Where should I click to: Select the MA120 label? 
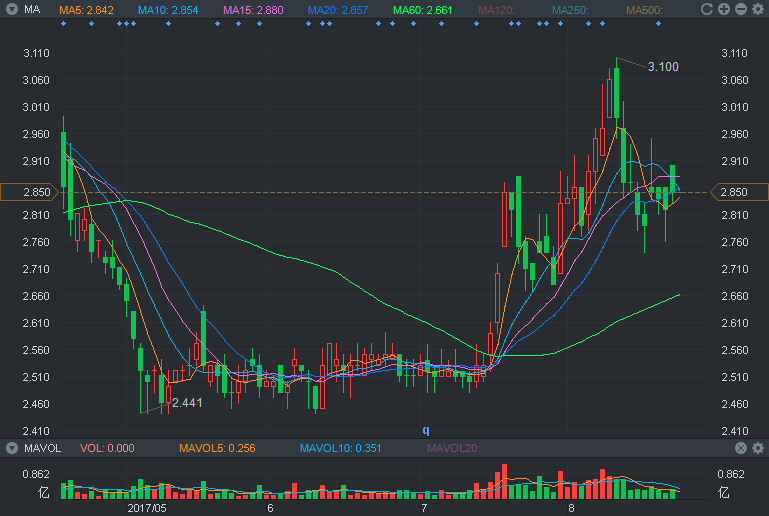[496, 10]
